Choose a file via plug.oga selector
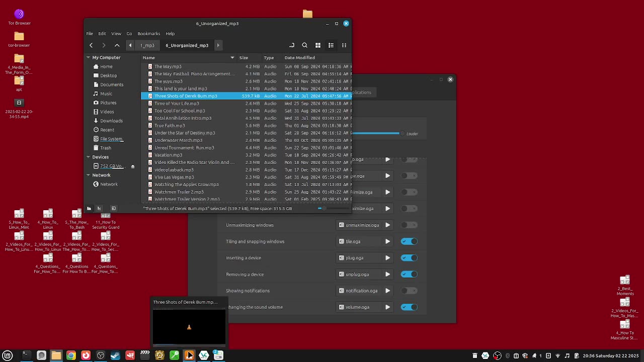The width and height of the screenshot is (644, 362). (359, 258)
